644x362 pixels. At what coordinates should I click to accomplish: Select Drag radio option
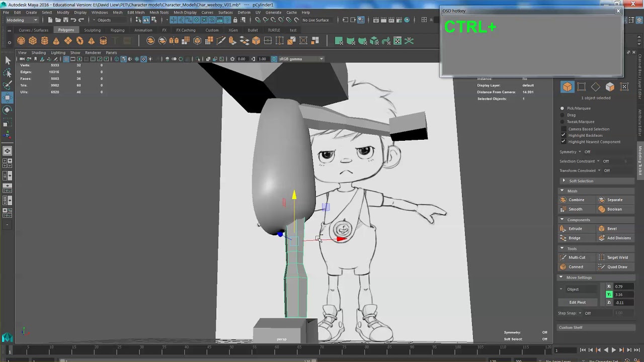point(562,115)
